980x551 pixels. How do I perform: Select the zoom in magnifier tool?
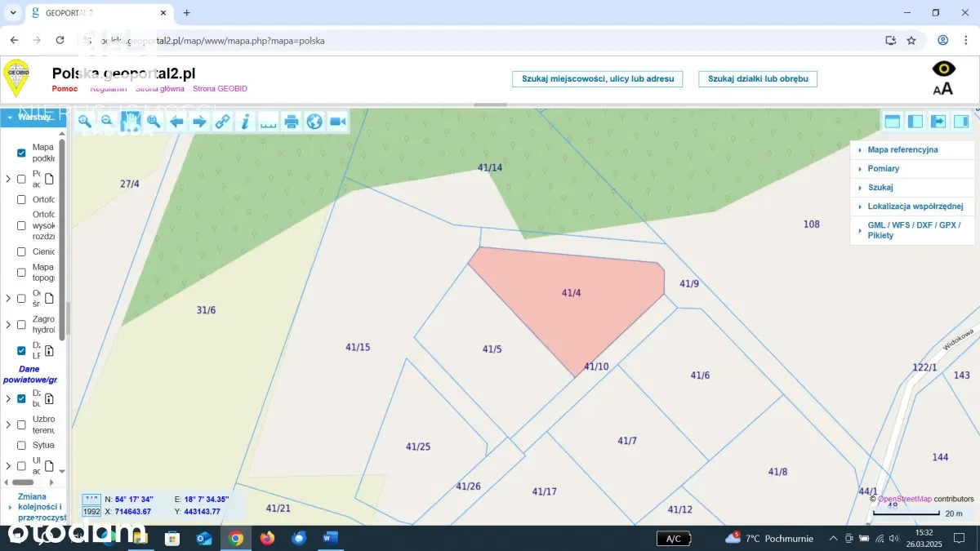[x=84, y=122]
